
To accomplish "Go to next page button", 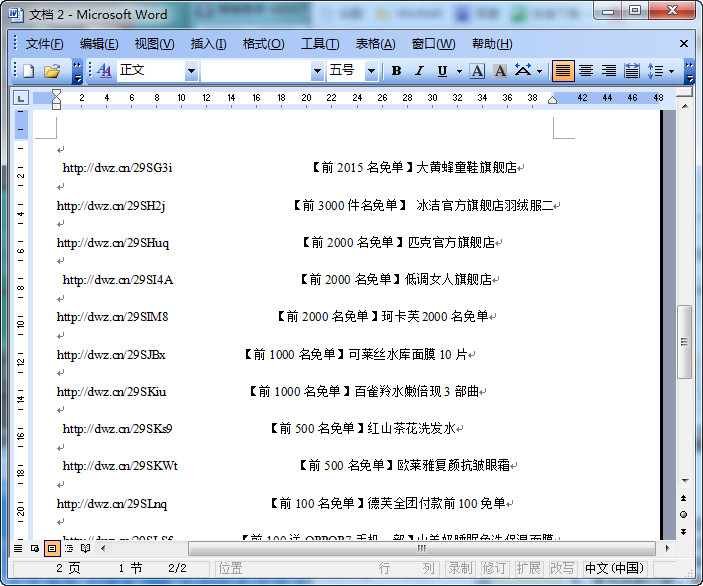I will tap(684, 532).
